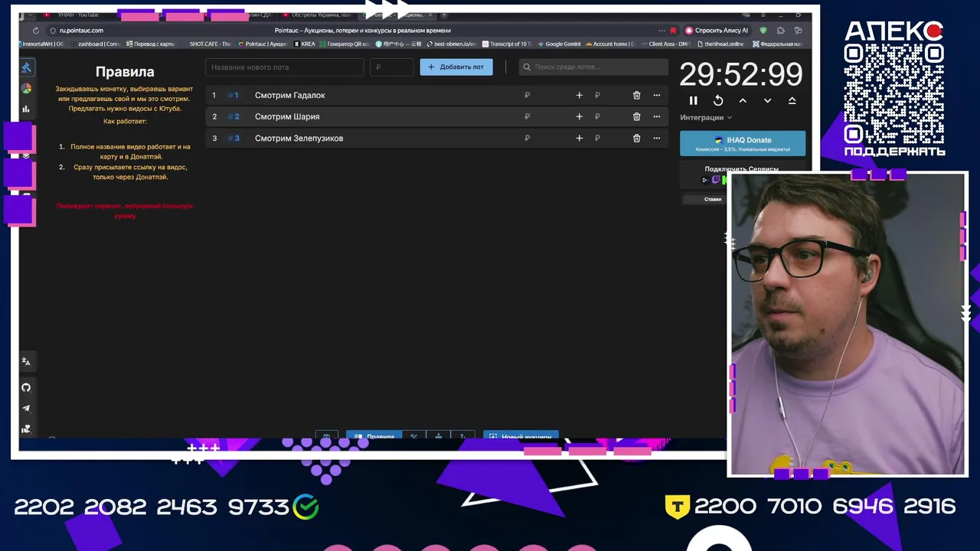The height and width of the screenshot is (551, 980).
Task: Open more options for Смотрим Зелепузиков
Action: pyautogui.click(x=656, y=138)
